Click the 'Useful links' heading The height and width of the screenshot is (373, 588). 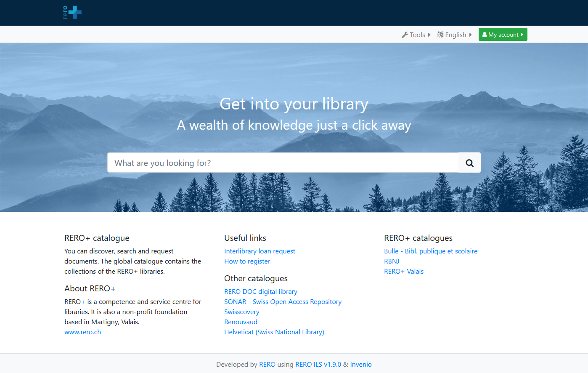tap(245, 238)
